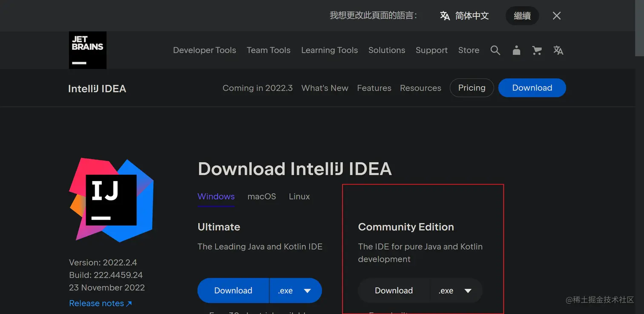Click the Build: 222.4459.24 text
The width and height of the screenshot is (644, 314).
(x=106, y=275)
